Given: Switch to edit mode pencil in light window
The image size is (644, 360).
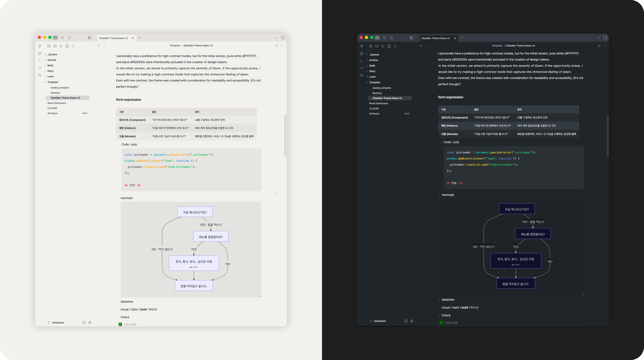Looking at the screenshot, I should click(276, 46).
